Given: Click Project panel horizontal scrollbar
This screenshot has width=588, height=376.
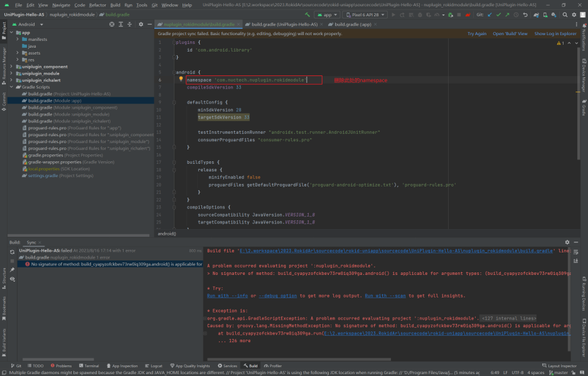Looking at the screenshot, I should (78, 235).
